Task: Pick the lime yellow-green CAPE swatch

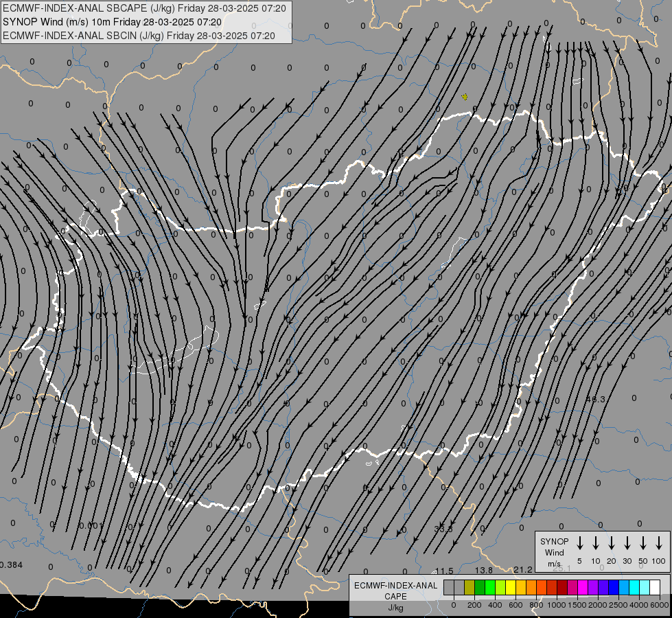Action: click(500, 587)
